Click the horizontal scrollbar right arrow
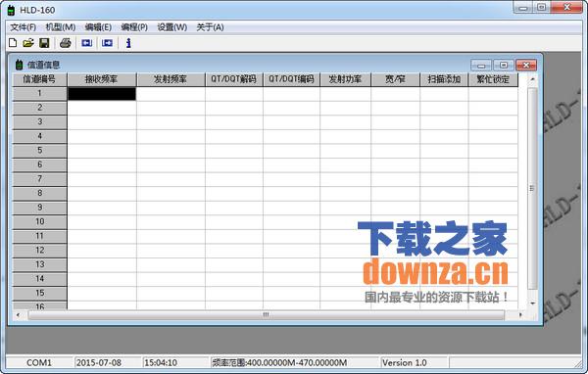This screenshot has width=588, height=374. point(520,315)
